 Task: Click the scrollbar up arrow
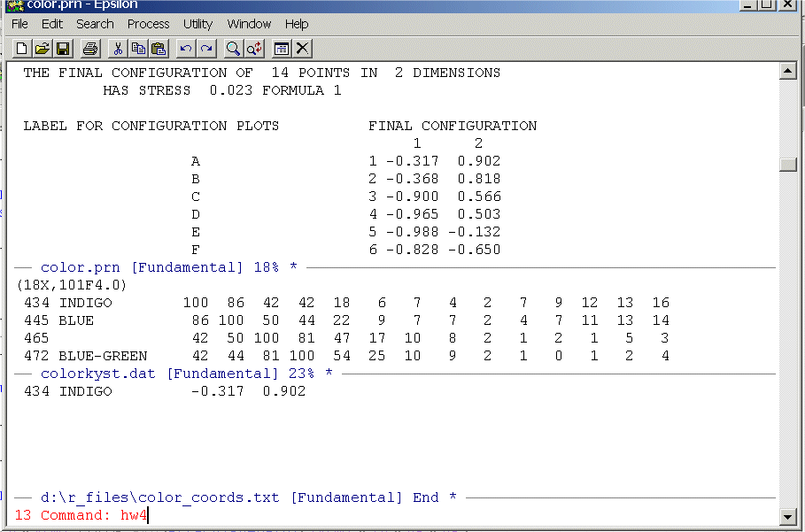point(786,72)
